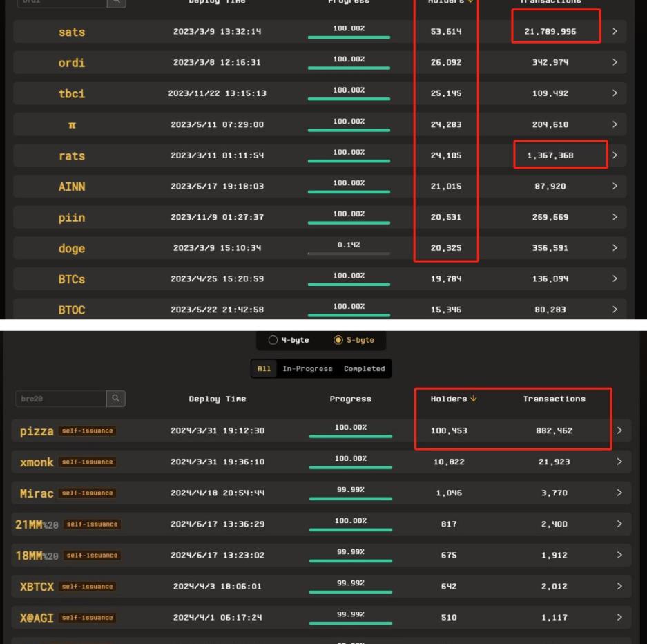Open the X@AGI token name
Viewport: 647px width, 644px height.
click(x=37, y=618)
